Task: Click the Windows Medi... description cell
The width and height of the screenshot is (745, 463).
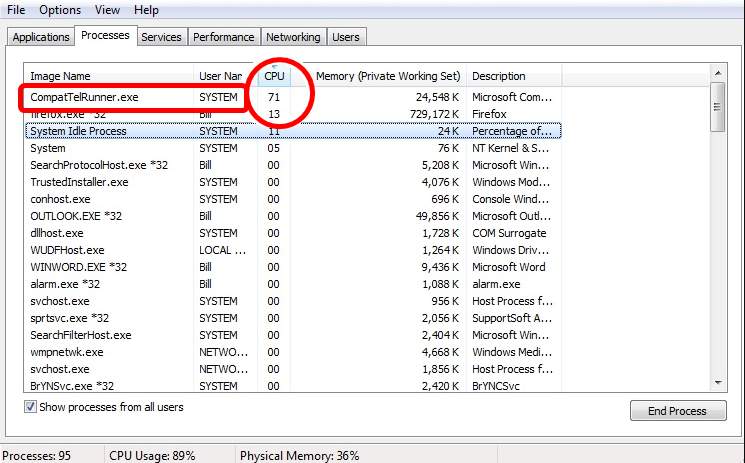Action: (512, 352)
